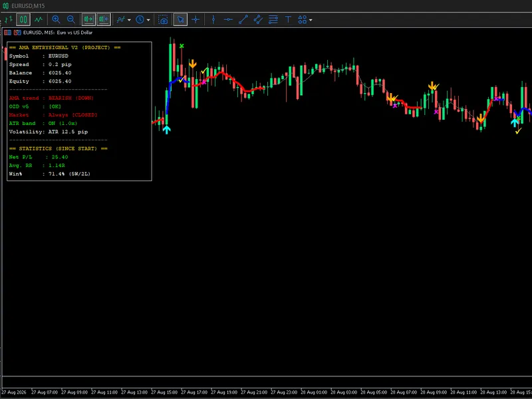Screen dimensions: 532x399
Task: Switch to bar chart display
Action: tap(8, 19)
